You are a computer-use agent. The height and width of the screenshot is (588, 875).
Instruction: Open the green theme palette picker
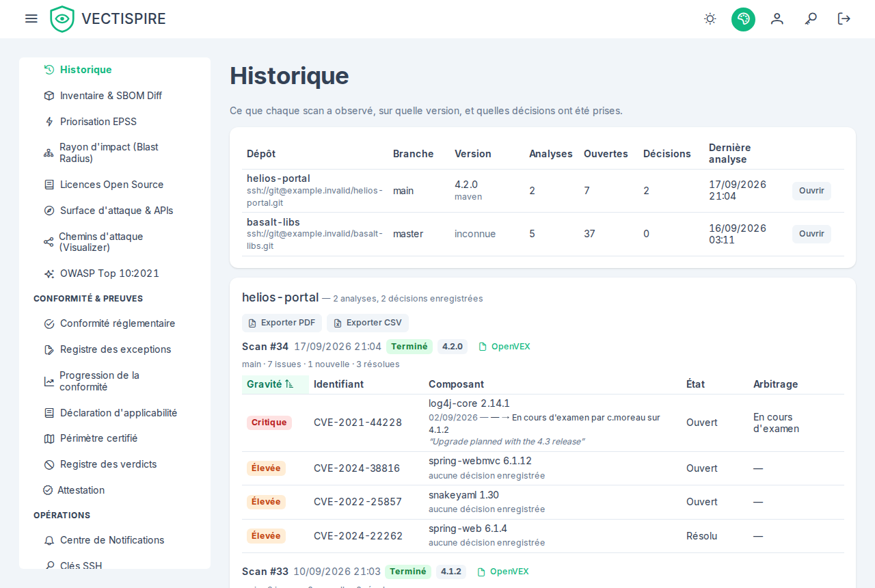tap(743, 19)
